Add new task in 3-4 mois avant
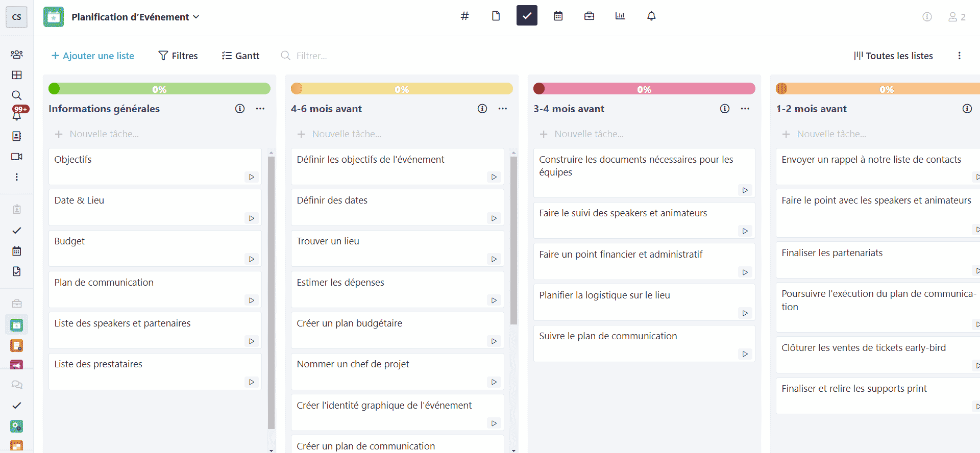The image size is (980, 453). [x=644, y=134]
